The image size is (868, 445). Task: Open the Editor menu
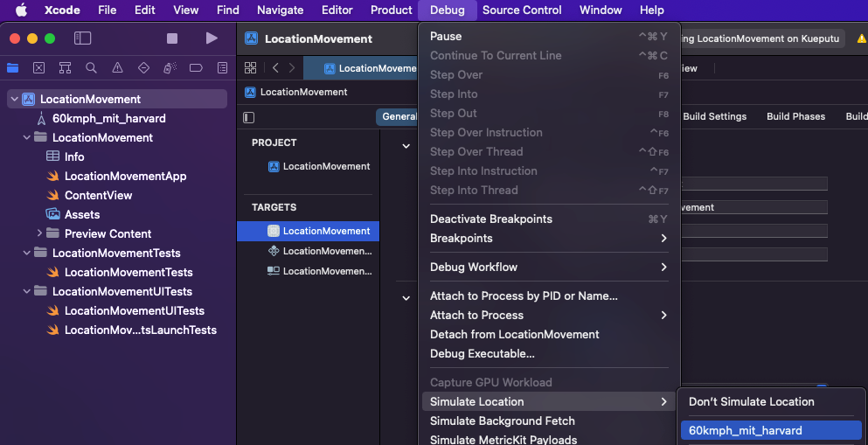pyautogui.click(x=337, y=10)
